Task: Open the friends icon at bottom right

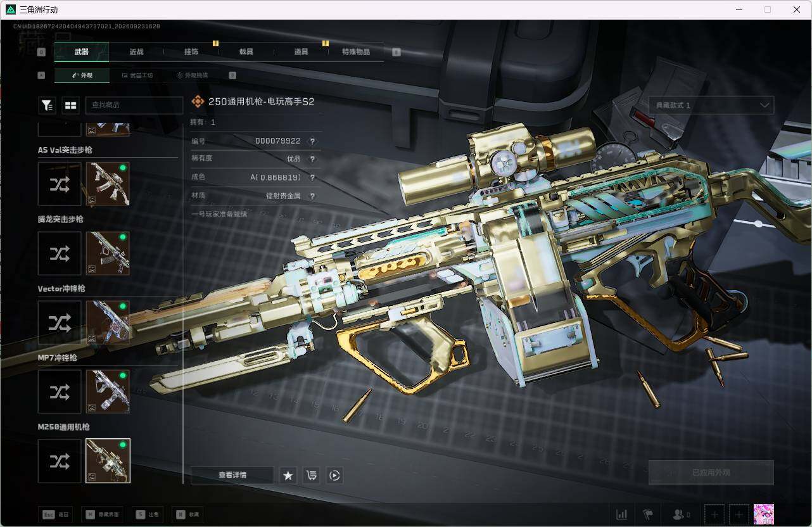Action: point(682,514)
